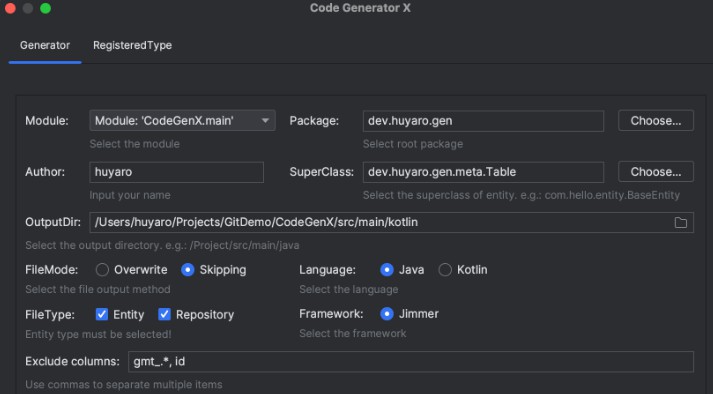Open SuperClass Choose button
Image resolution: width=713 pixels, height=394 pixels.
point(656,172)
